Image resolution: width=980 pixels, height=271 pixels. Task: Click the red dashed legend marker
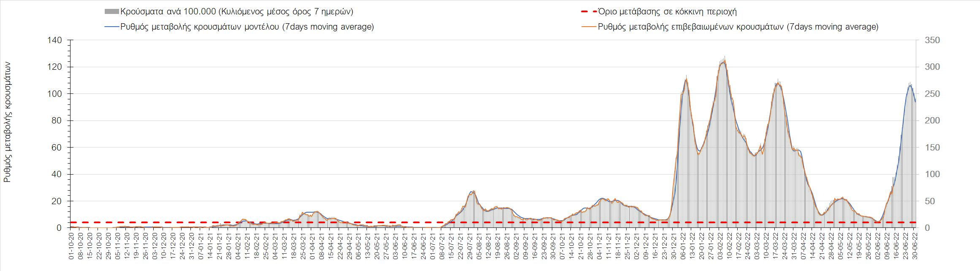(x=588, y=11)
